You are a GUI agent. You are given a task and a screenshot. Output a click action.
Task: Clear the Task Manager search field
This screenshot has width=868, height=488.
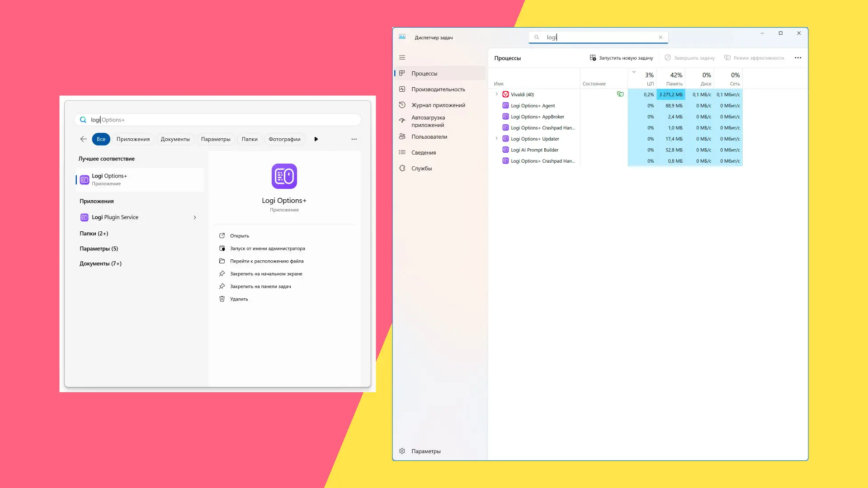pos(660,38)
